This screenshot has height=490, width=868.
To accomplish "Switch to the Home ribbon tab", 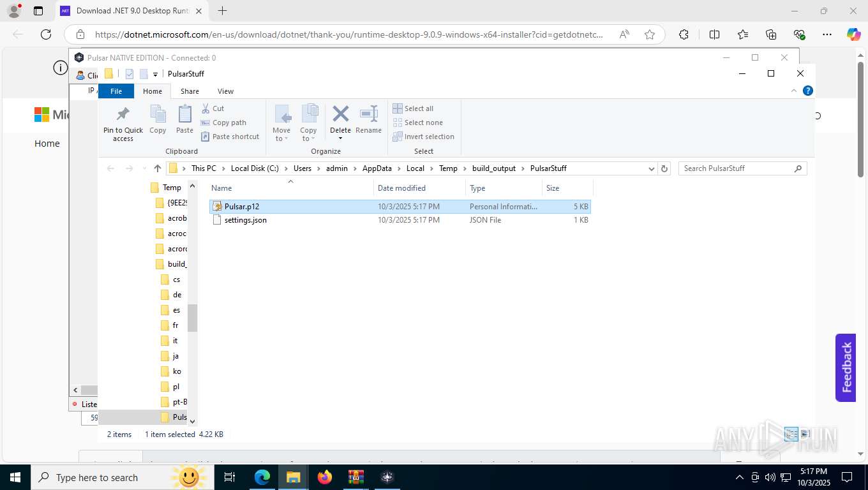I will coord(153,91).
